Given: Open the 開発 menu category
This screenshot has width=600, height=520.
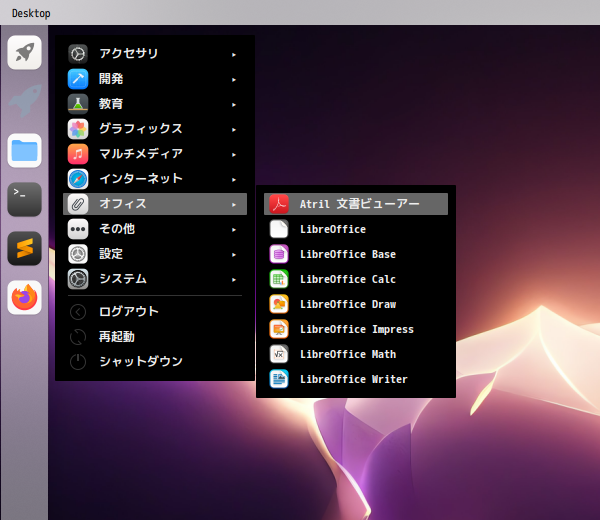Looking at the screenshot, I should [x=155, y=79].
